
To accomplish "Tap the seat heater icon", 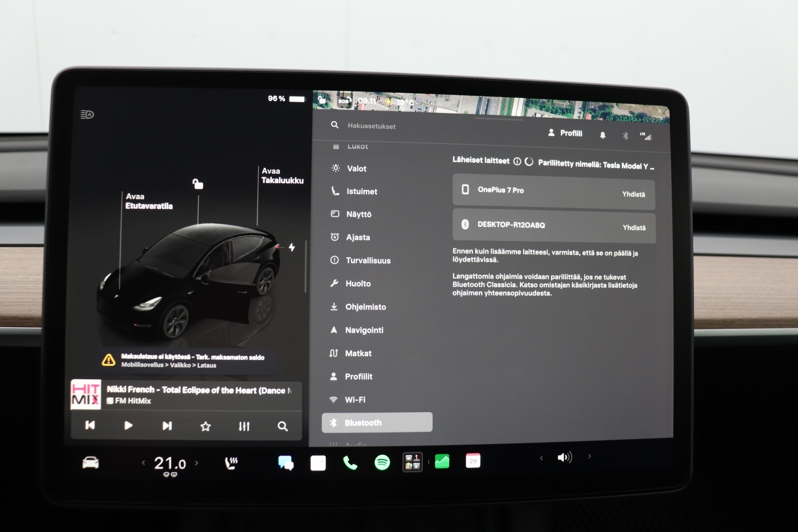I will tap(231, 463).
